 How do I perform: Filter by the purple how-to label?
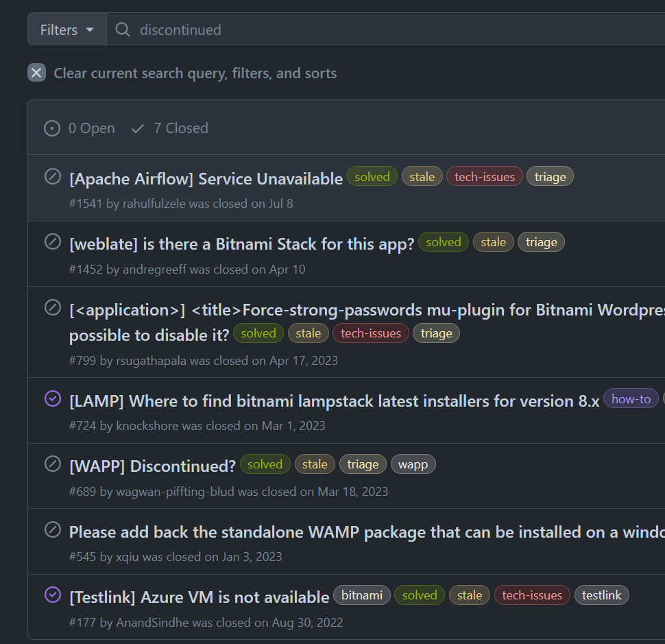pos(631,399)
